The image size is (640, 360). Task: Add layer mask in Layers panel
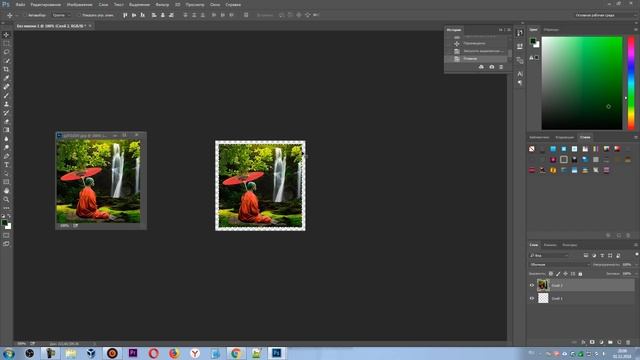(x=592, y=342)
